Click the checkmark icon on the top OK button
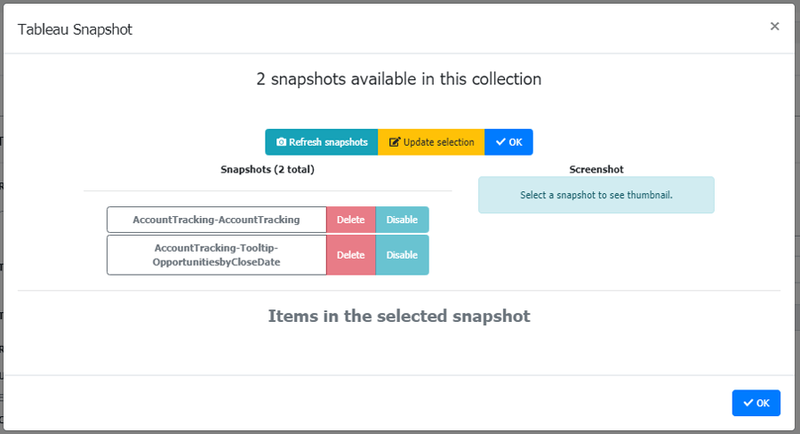 (501, 142)
